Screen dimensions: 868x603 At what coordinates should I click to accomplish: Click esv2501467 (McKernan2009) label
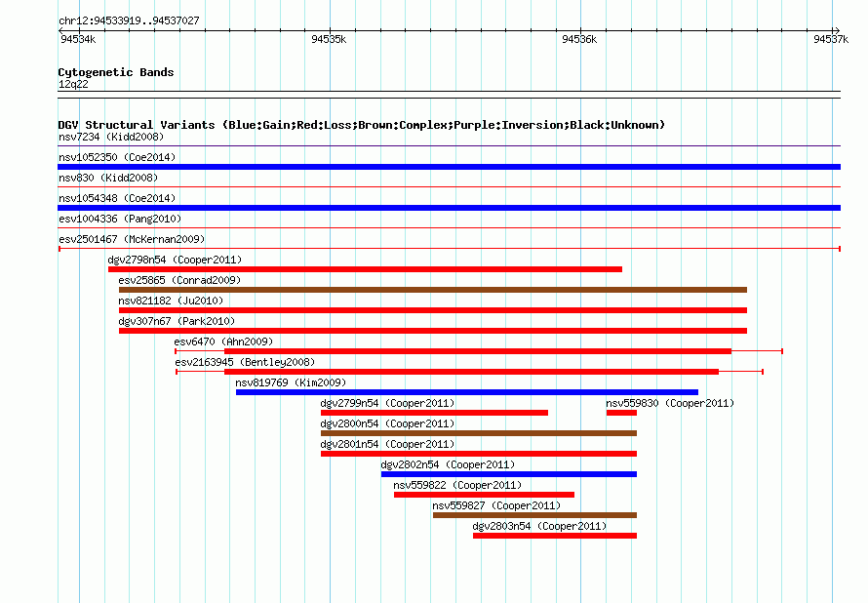pos(132,239)
